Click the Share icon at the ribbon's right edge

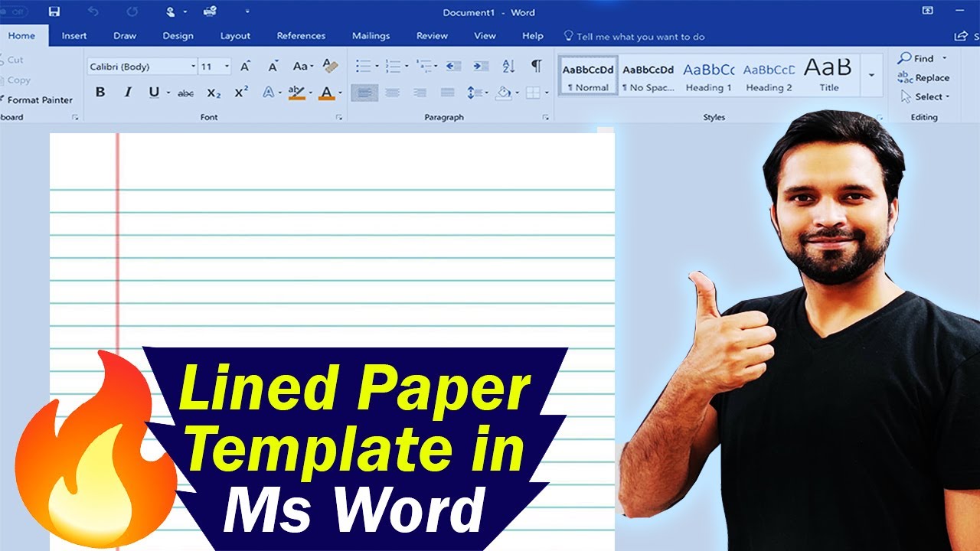(x=961, y=36)
